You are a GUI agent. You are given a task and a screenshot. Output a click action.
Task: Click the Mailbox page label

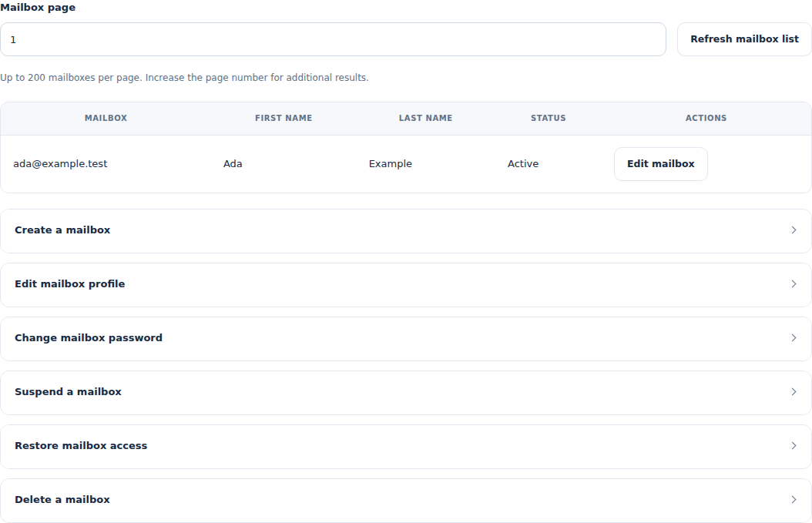pos(38,7)
